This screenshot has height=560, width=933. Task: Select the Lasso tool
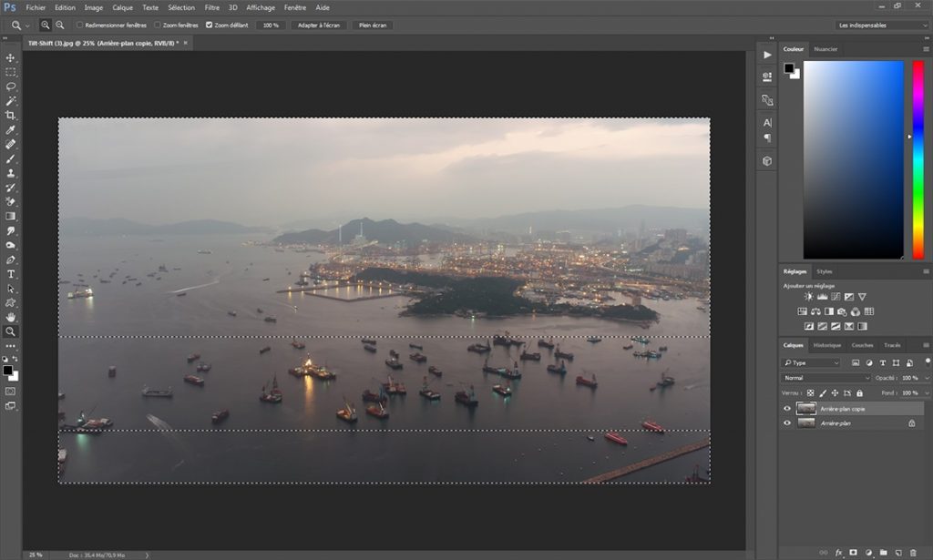click(11, 87)
